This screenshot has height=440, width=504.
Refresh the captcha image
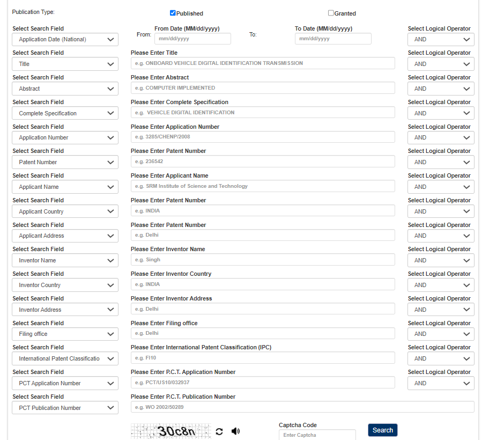click(219, 431)
